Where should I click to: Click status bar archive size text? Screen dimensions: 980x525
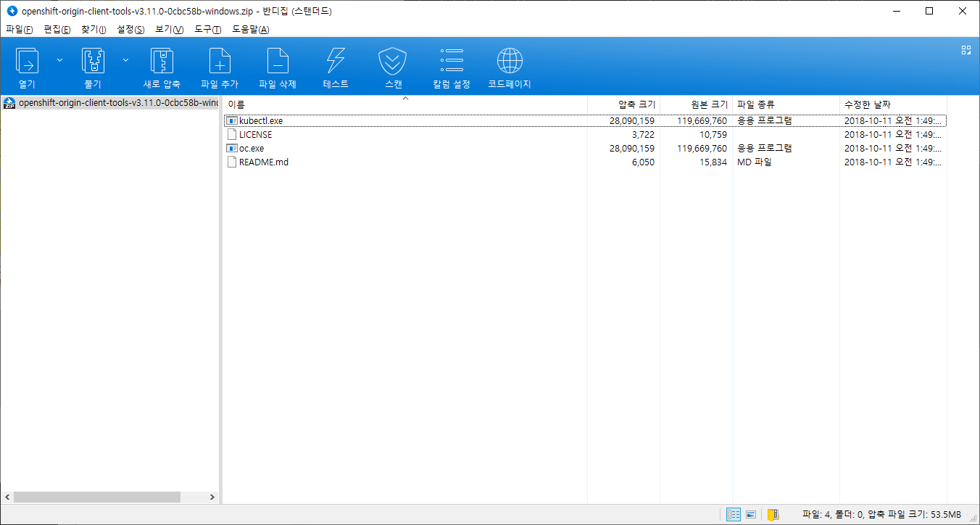pyautogui.click(x=881, y=515)
